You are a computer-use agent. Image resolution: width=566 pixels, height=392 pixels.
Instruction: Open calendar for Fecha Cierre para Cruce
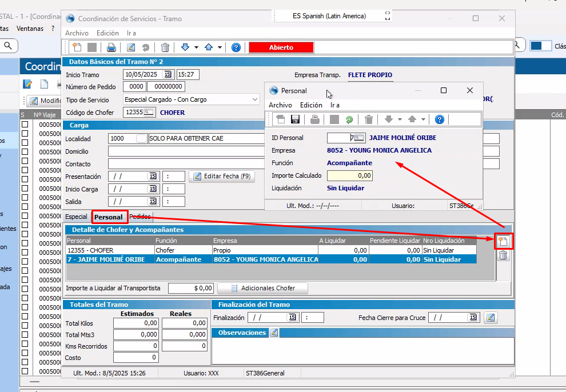tap(473, 317)
